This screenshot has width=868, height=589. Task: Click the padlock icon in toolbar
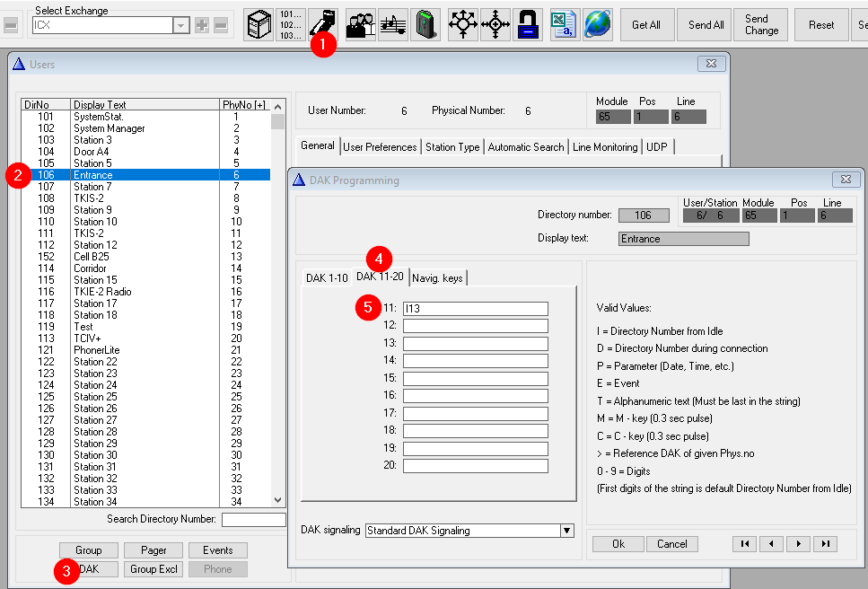(x=528, y=25)
